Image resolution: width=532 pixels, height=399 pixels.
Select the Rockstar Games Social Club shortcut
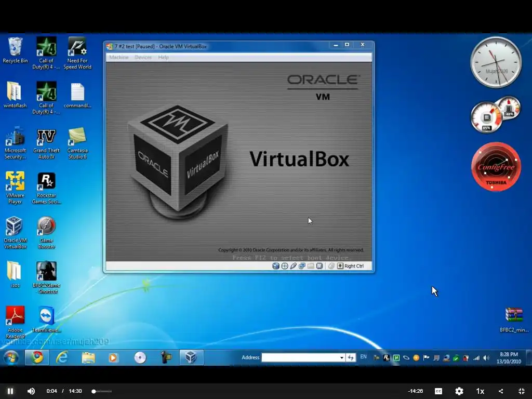click(x=46, y=188)
